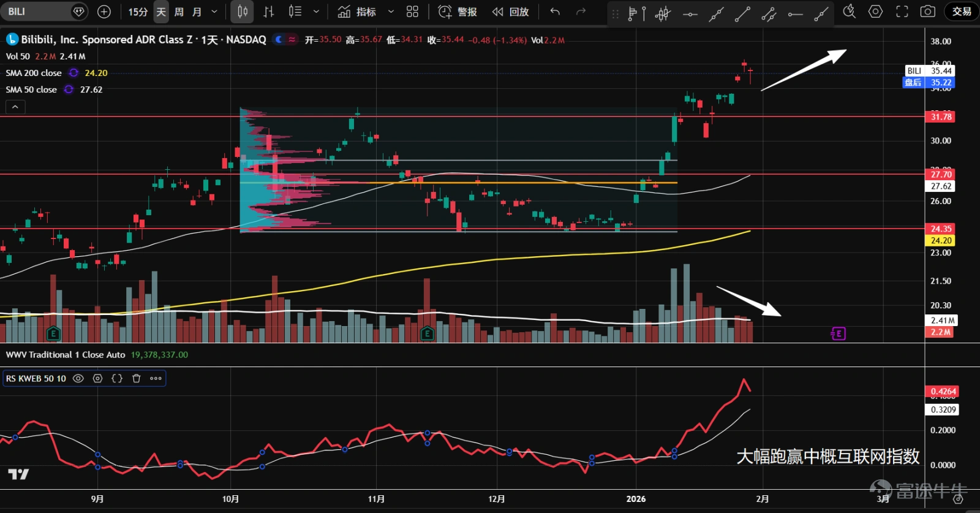Expand the chart style dropdown
This screenshot has width=980, height=513.
click(316, 12)
